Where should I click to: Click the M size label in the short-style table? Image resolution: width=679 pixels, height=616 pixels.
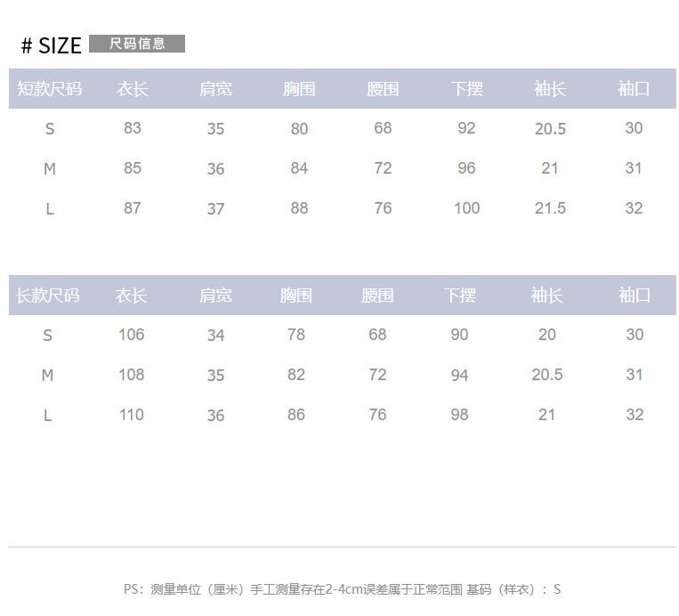point(50,169)
